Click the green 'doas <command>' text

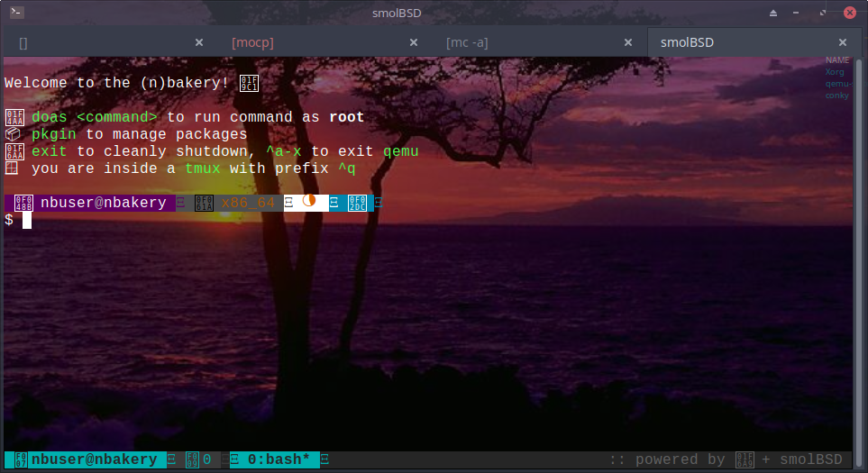[x=95, y=117]
